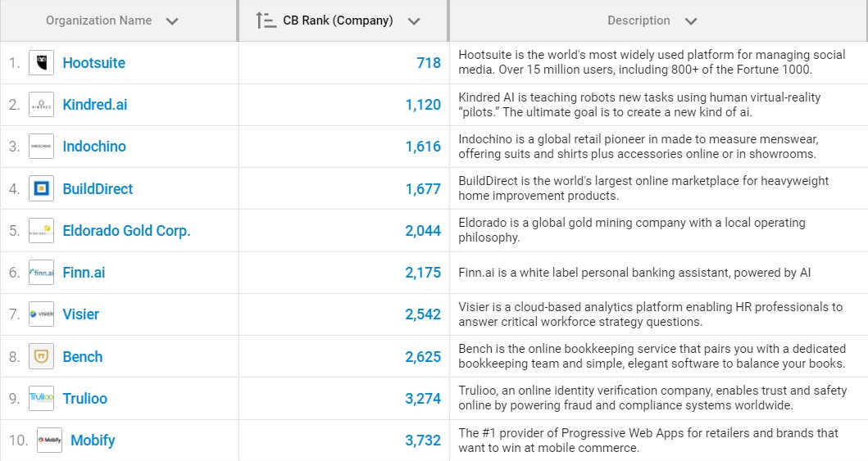Open the Bench organization link
The image size is (868, 461).
[x=83, y=356]
